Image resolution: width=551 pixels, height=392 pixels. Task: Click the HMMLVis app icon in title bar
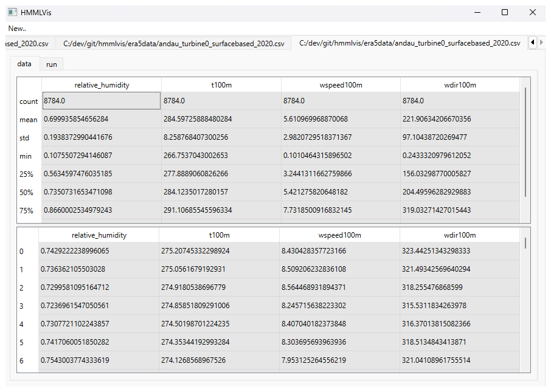(13, 12)
